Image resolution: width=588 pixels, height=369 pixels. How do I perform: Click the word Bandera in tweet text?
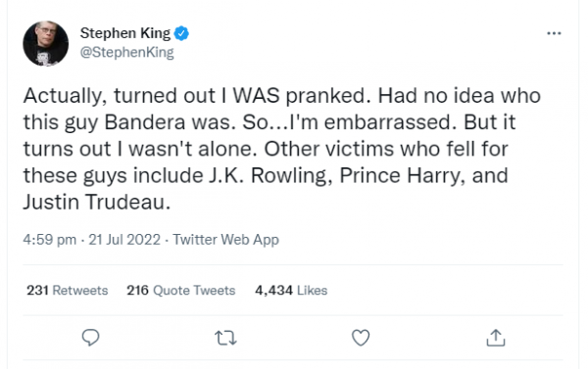[145, 122]
